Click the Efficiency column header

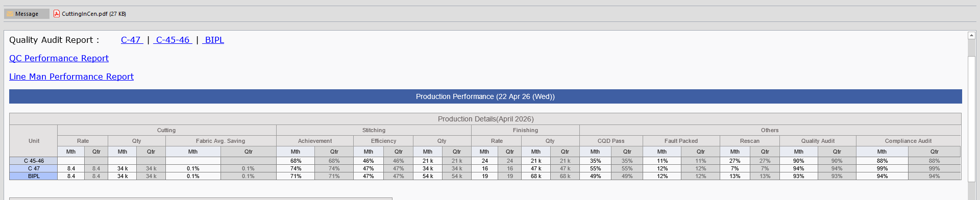point(383,141)
